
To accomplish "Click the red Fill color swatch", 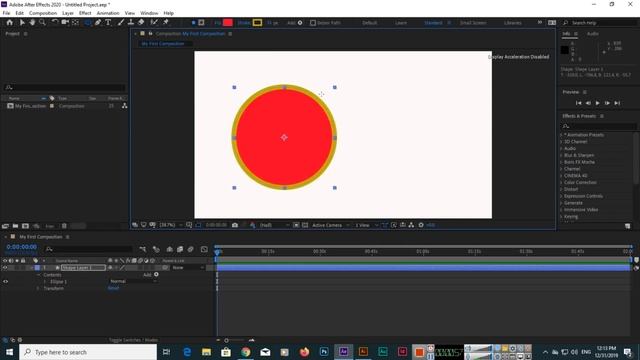I will point(228,23).
